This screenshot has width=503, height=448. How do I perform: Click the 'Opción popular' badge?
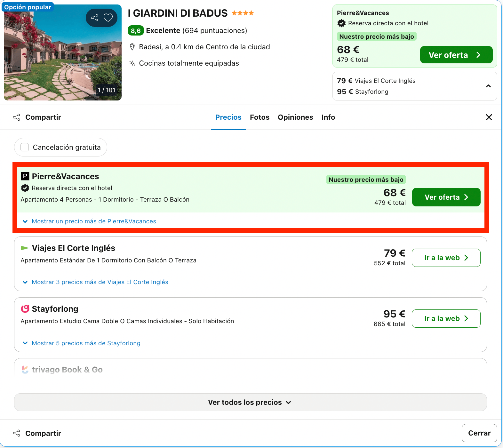click(28, 7)
